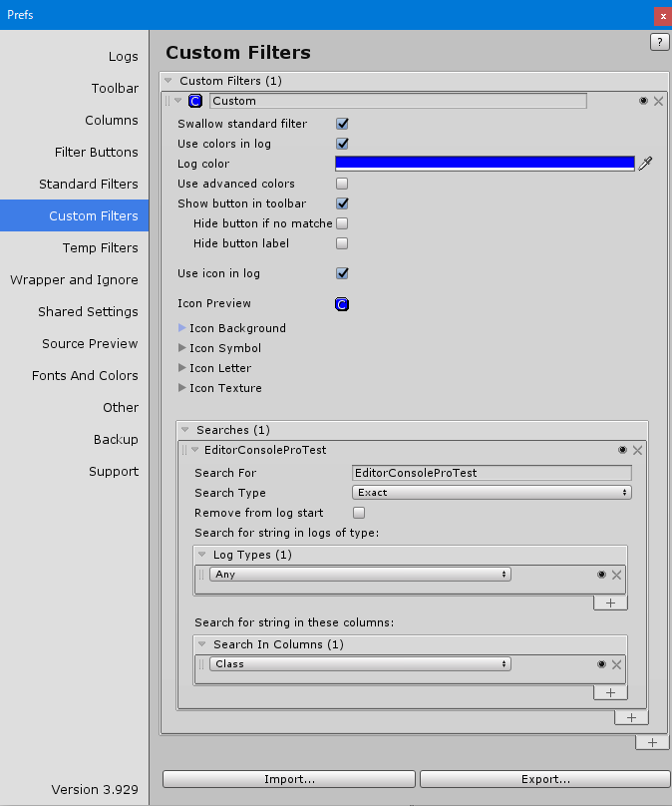672x806 pixels.
Task: Remove the Custom filter with X
Action: tap(658, 102)
